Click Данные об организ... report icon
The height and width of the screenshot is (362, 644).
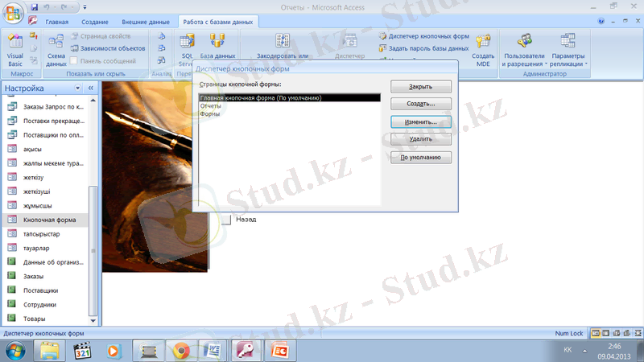(12, 262)
